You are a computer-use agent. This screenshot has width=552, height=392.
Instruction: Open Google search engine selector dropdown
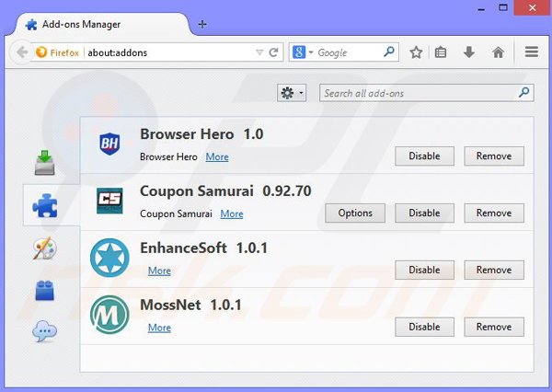point(303,52)
